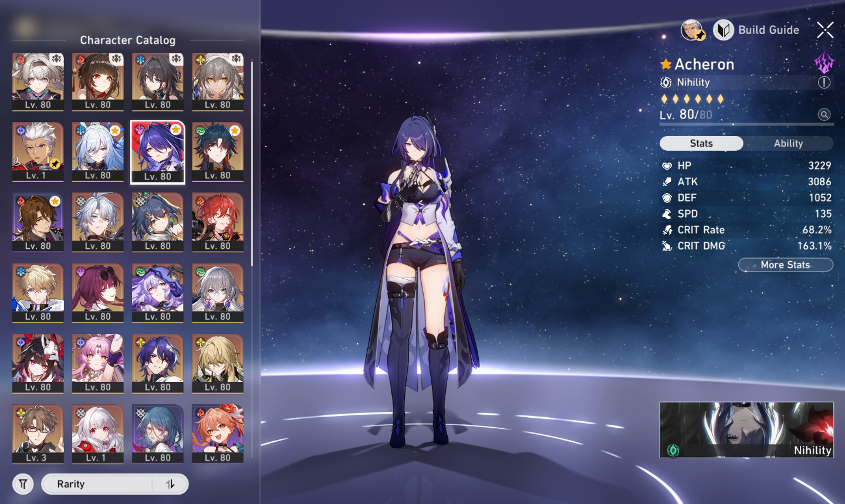Open the Build Guide

tap(756, 30)
